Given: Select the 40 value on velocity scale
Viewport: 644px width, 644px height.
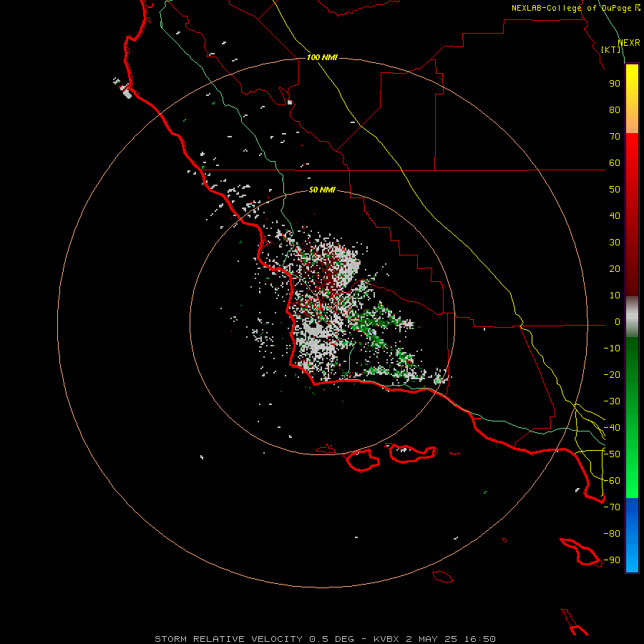Looking at the screenshot, I should [615, 216].
